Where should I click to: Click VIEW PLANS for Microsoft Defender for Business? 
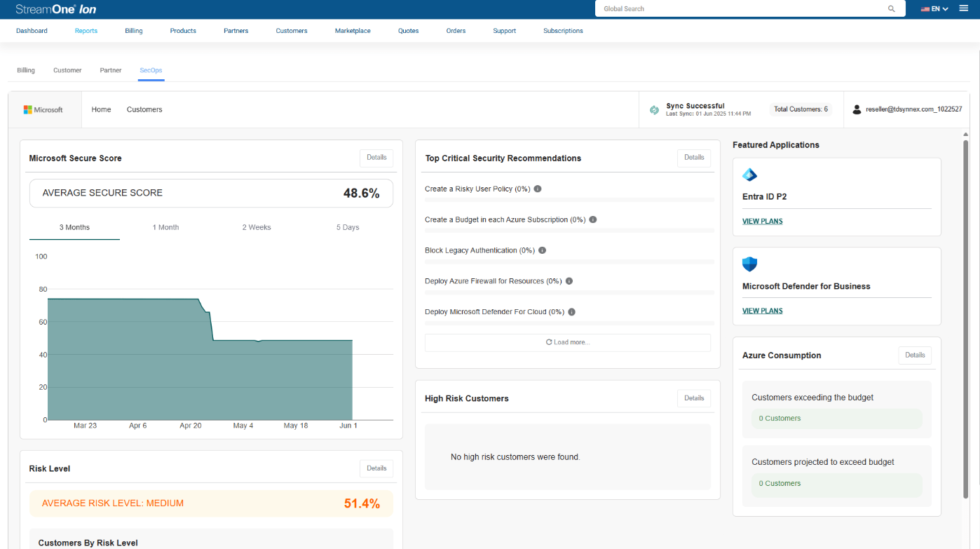pyautogui.click(x=763, y=311)
